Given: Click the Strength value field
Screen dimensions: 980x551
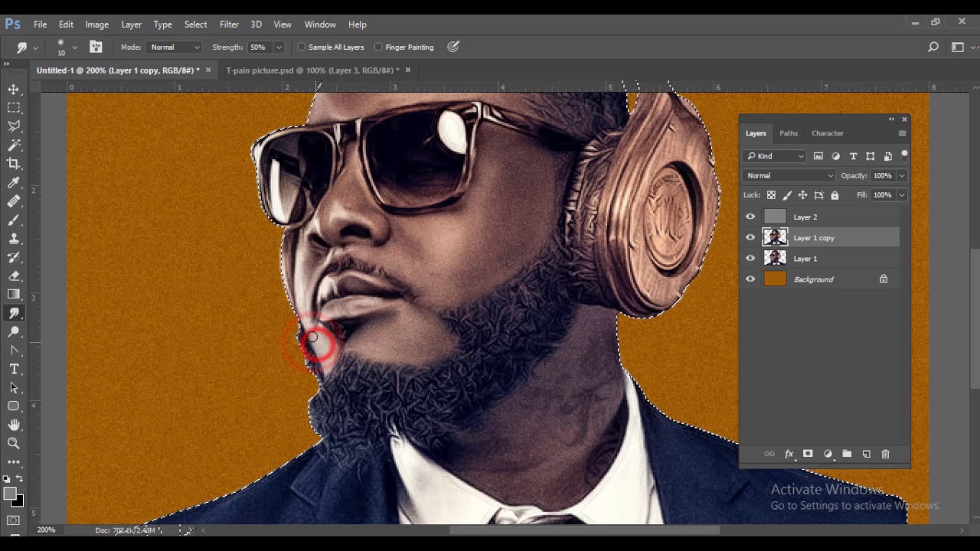Looking at the screenshot, I should (x=258, y=47).
